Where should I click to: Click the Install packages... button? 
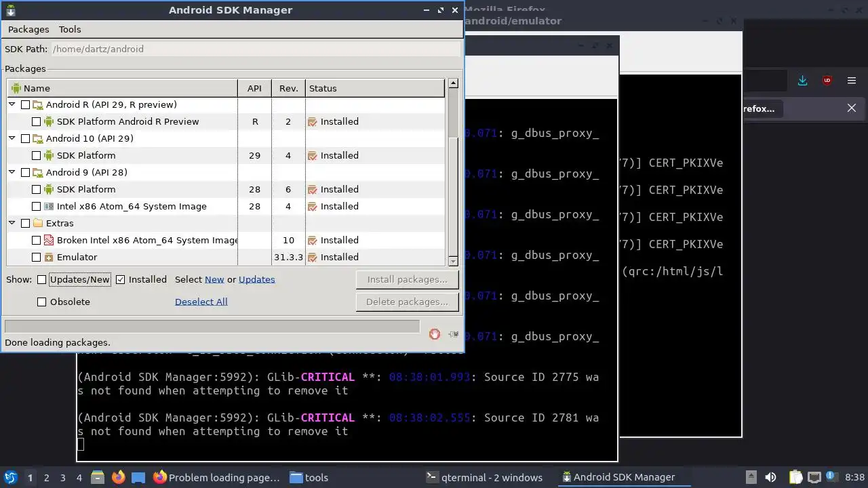(407, 280)
